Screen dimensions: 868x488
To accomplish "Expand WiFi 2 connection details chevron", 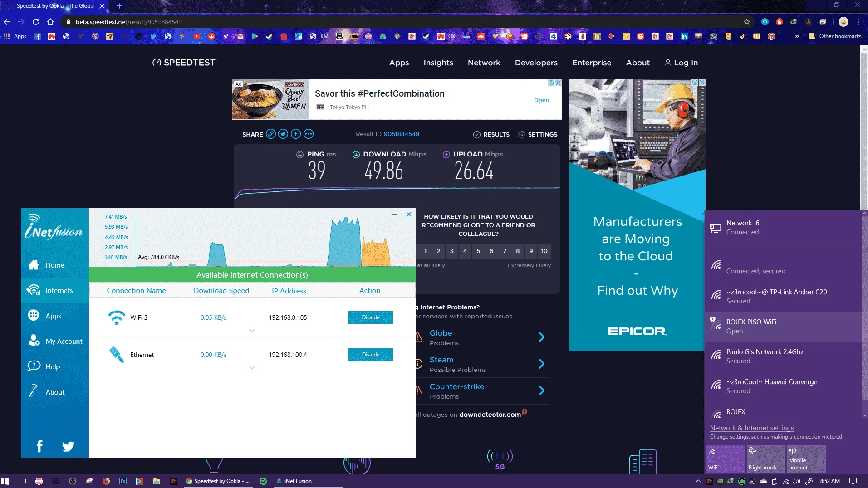I will tap(252, 331).
